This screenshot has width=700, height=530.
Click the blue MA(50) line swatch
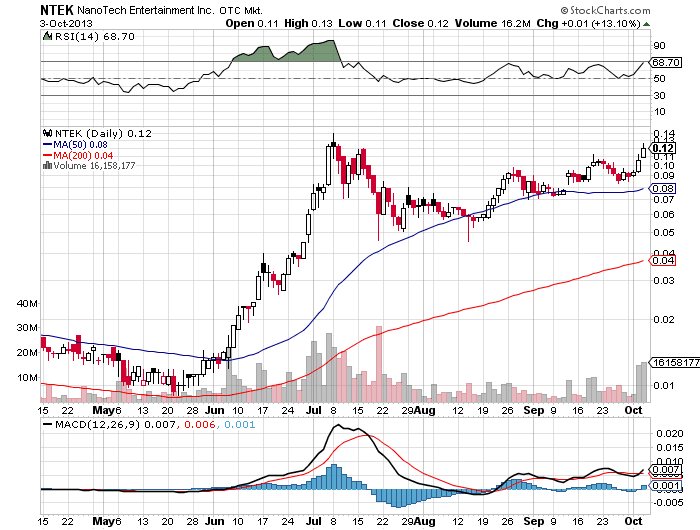coord(48,144)
